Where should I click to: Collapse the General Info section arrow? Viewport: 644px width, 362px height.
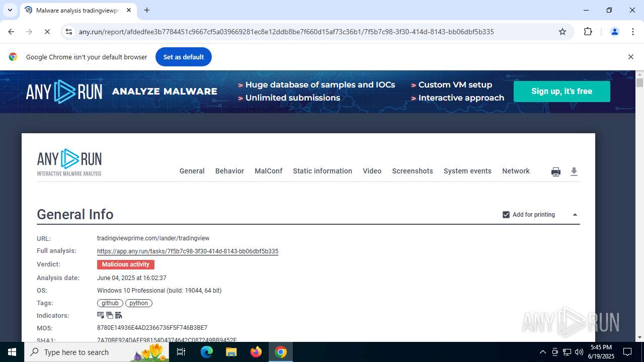pyautogui.click(x=575, y=215)
